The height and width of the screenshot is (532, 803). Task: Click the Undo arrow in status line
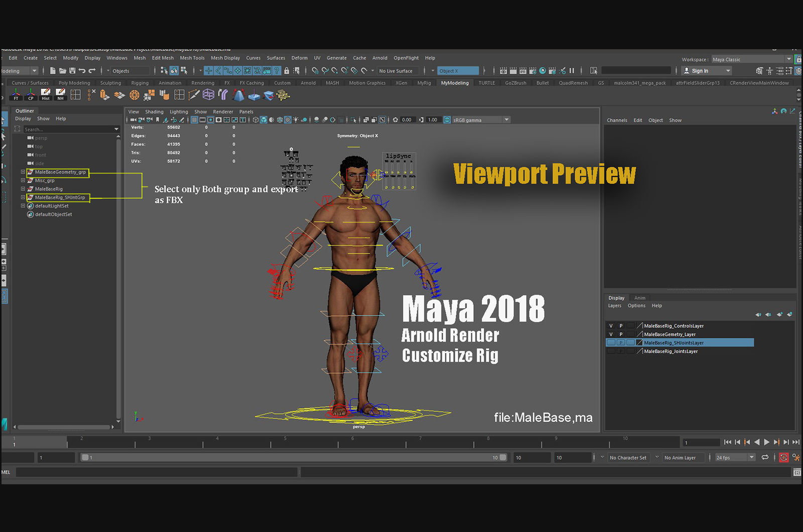point(82,71)
